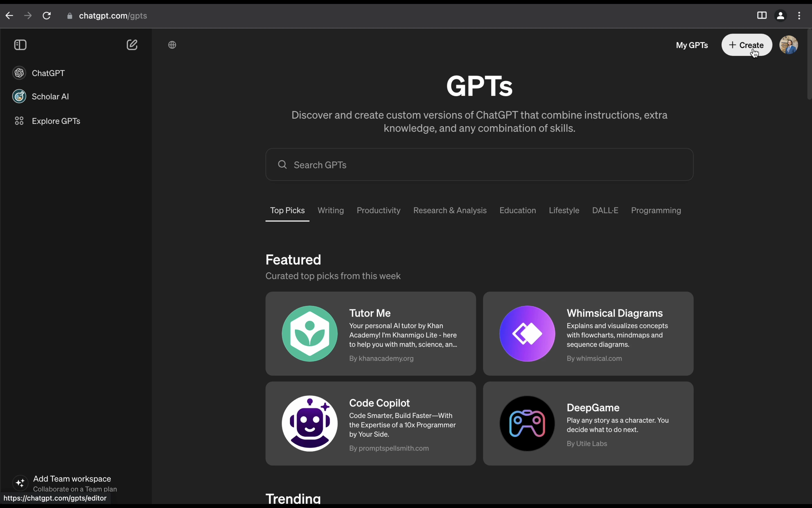Click the ChatGPT logo icon in sidebar
Image resolution: width=812 pixels, height=508 pixels.
[19, 73]
